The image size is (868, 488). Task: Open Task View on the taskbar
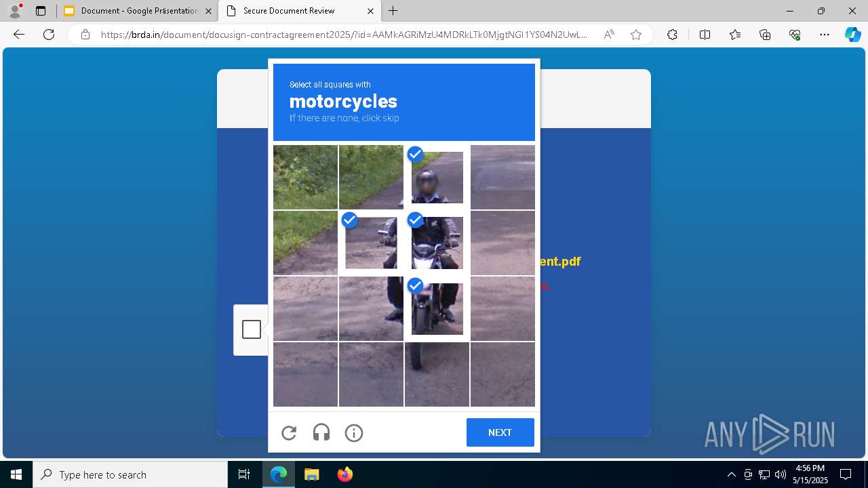(244, 474)
